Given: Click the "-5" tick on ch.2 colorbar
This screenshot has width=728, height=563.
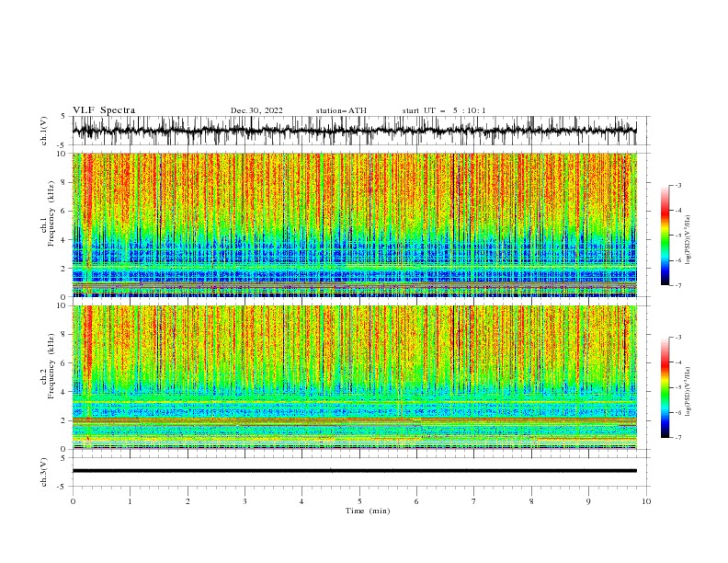Looking at the screenshot, I should click(678, 387).
